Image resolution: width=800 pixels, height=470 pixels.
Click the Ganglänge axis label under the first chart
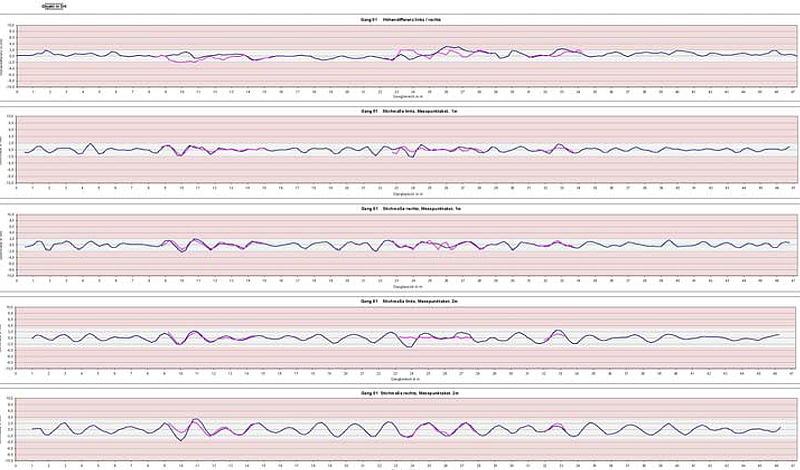pos(407,99)
